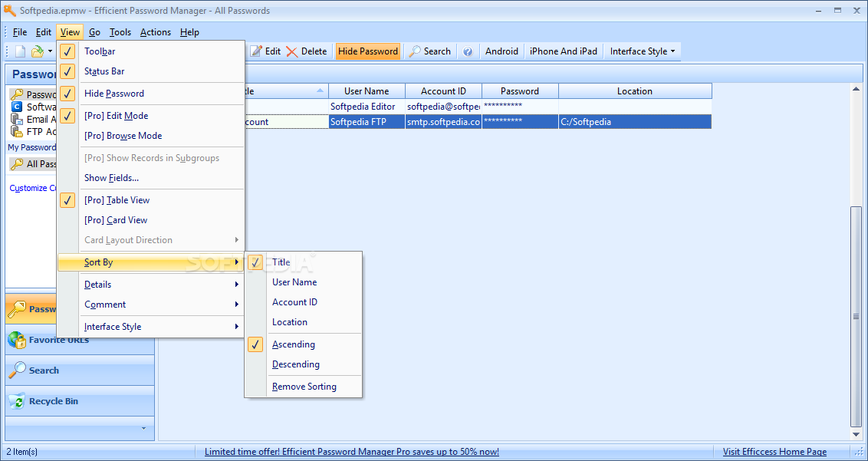This screenshot has width=868, height=461.
Task: Click the key icon of Passwords tree group
Action: [x=17, y=95]
